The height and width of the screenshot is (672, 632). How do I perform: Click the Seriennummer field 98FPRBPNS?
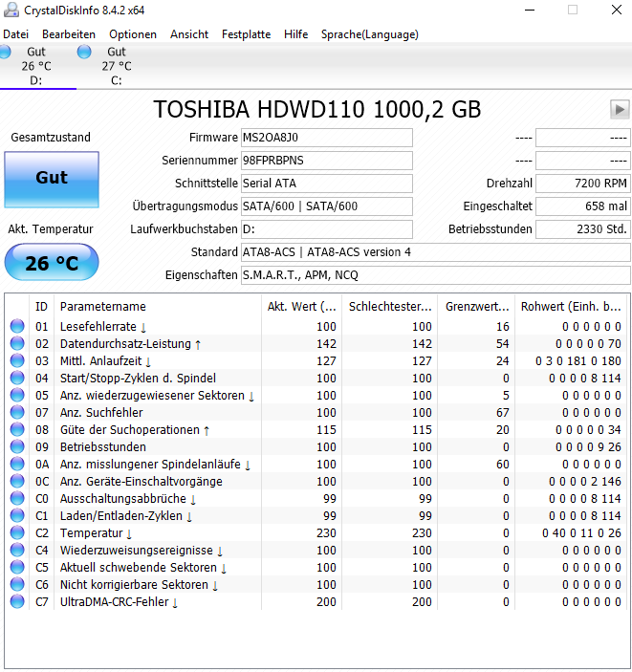coord(327,161)
